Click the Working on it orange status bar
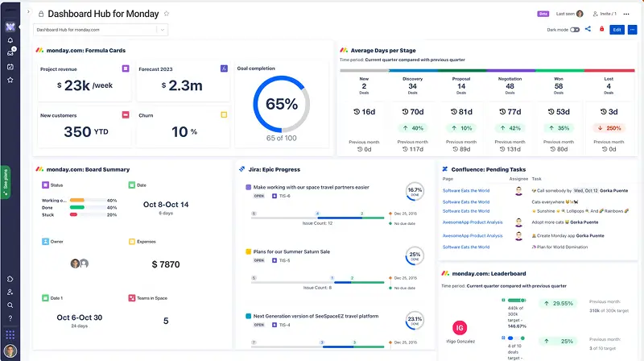The image size is (644, 361). click(x=76, y=200)
